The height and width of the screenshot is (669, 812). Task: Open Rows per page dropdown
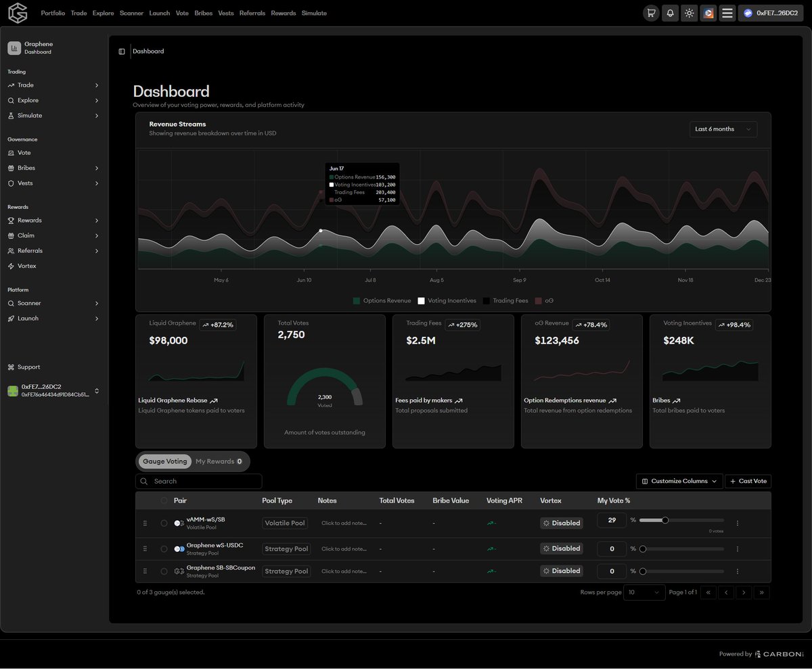(x=645, y=593)
